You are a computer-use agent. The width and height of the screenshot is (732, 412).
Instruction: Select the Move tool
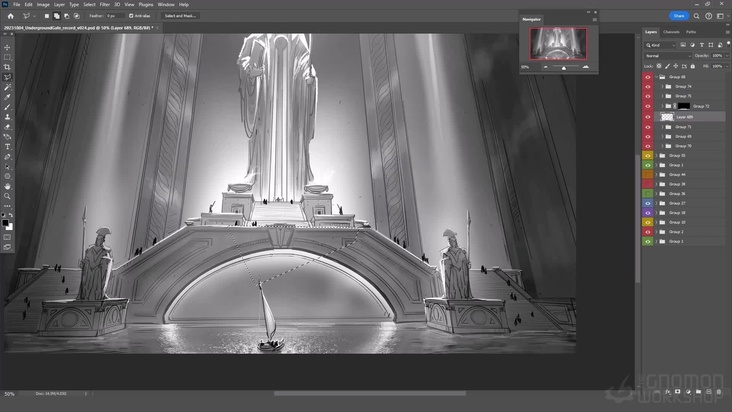click(x=7, y=48)
